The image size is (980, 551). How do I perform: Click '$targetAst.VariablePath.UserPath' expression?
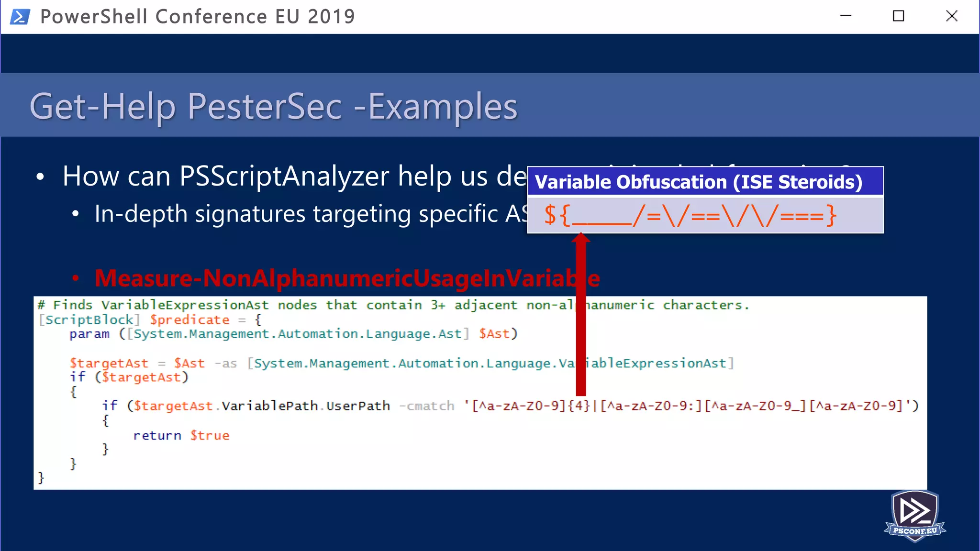[262, 406]
